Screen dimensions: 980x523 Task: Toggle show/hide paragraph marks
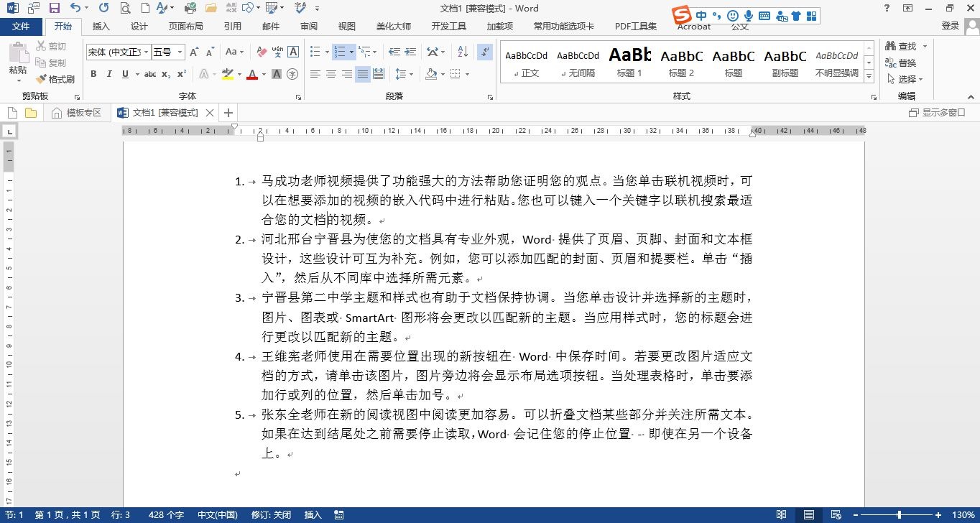click(485, 52)
